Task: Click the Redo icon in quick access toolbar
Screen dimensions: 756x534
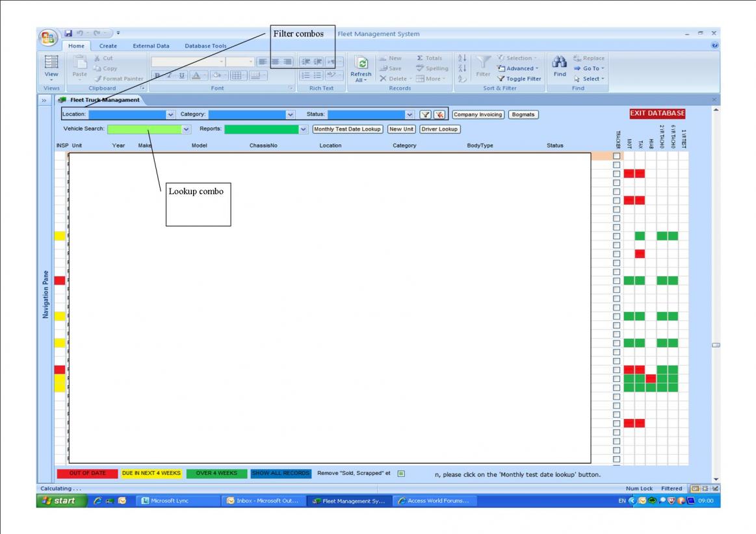Action: tap(96, 33)
